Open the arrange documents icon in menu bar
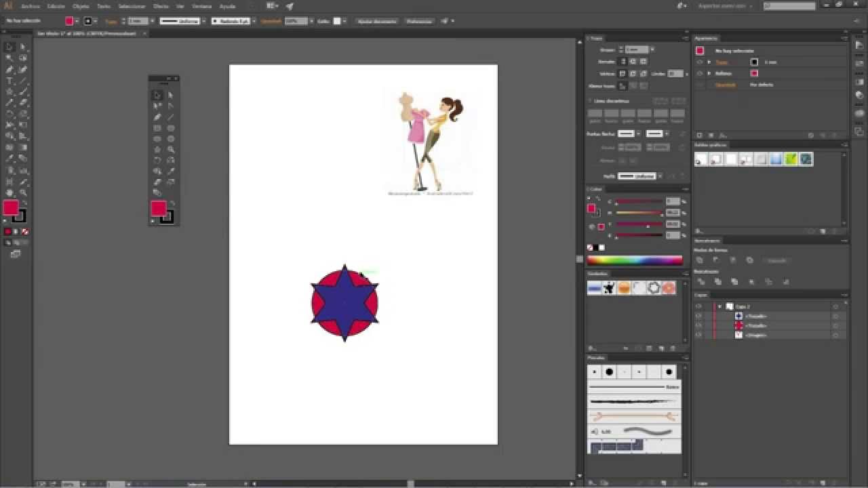Image resolution: width=868 pixels, height=488 pixels. [x=272, y=5]
